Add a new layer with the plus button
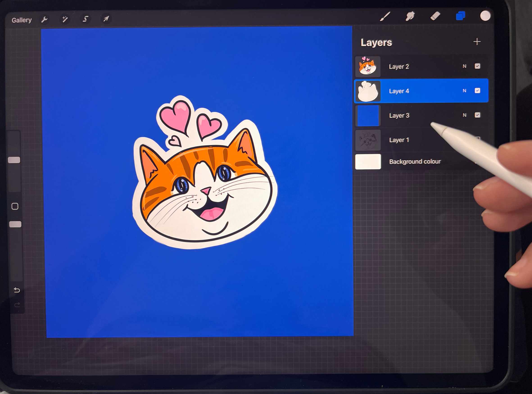 pos(477,42)
